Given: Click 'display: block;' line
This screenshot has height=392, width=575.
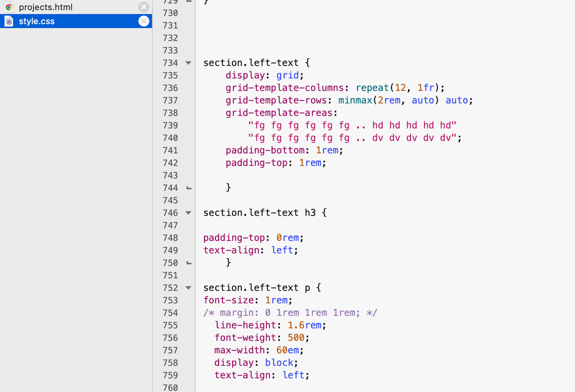Looking at the screenshot, I should (x=256, y=362).
